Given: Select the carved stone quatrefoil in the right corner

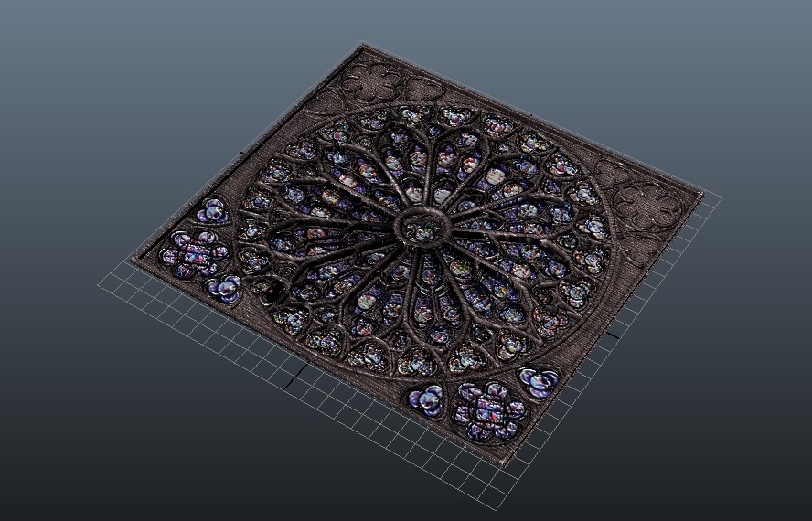Looking at the screenshot, I should pyautogui.click(x=647, y=205).
